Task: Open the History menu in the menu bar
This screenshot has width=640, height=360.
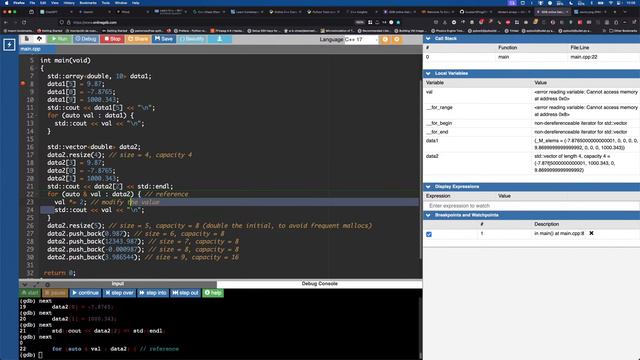Action: (x=69, y=2)
